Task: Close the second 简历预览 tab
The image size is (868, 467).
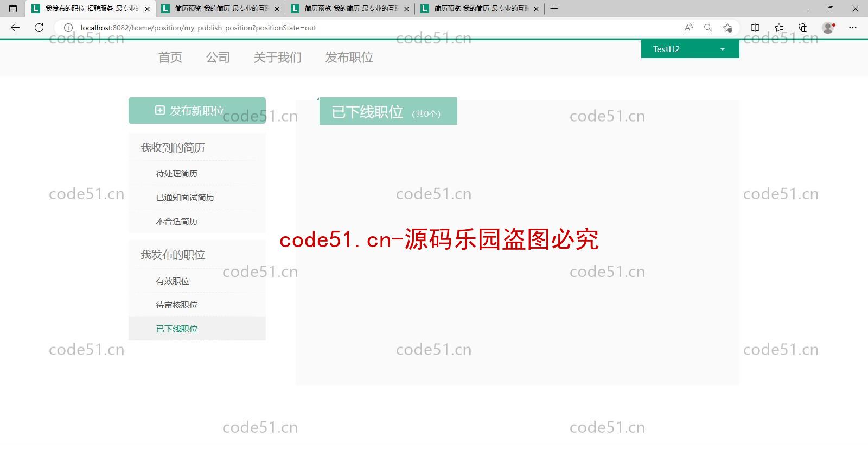Action: point(406,9)
